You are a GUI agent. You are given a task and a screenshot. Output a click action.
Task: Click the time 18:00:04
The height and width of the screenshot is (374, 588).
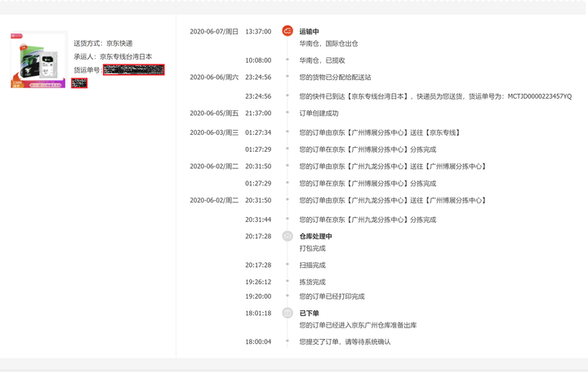point(258,341)
